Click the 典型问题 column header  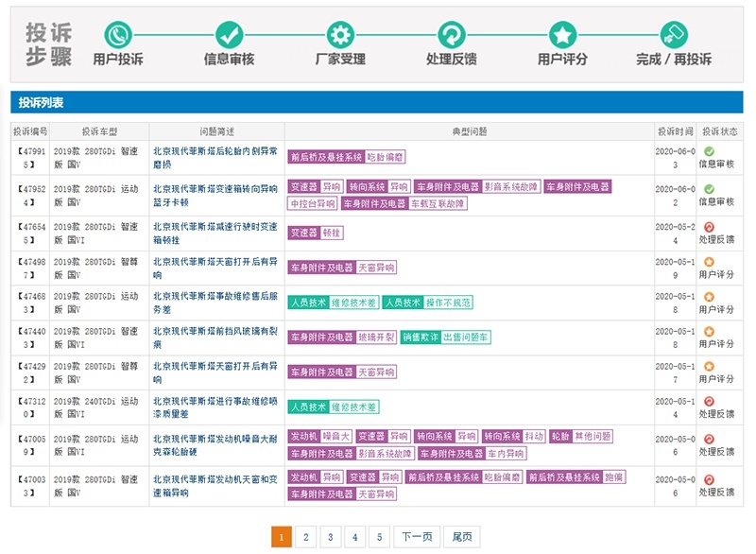469,131
